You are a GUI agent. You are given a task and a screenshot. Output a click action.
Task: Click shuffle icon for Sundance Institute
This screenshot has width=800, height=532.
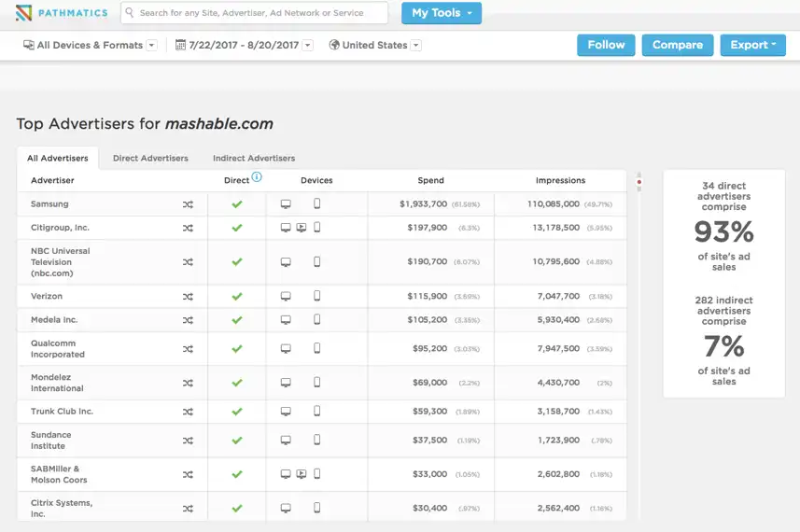click(188, 441)
